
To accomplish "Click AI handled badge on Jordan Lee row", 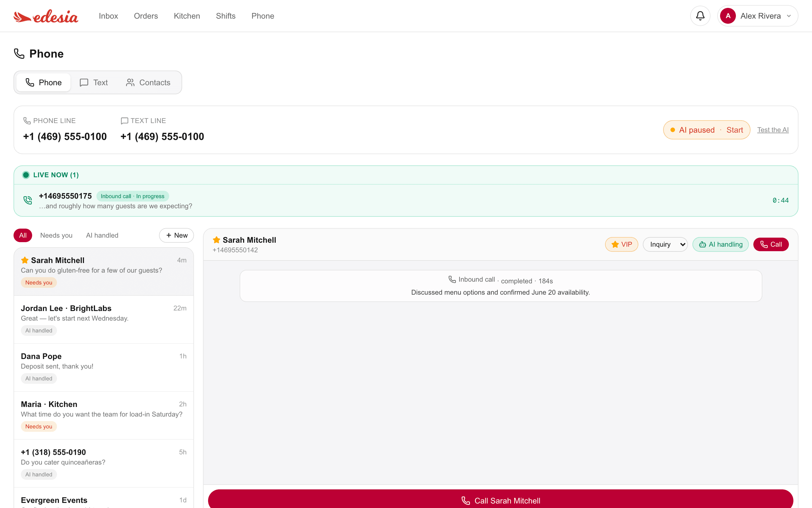I will coord(39,330).
